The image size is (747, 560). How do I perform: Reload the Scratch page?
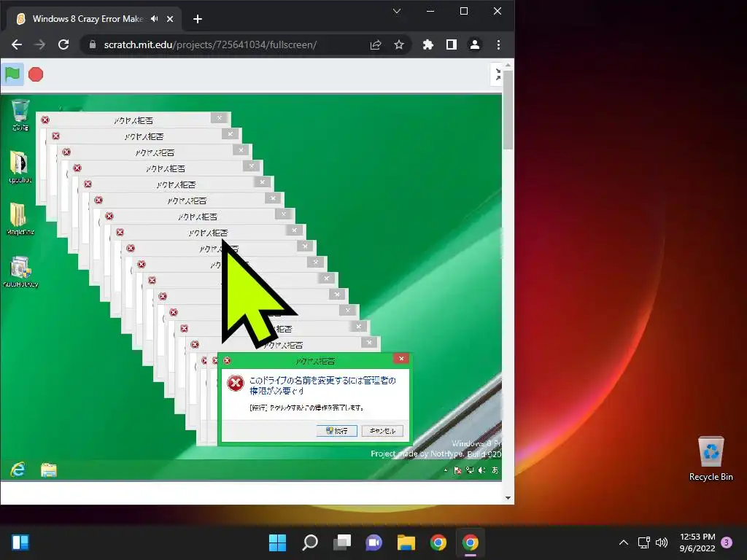pos(63,44)
